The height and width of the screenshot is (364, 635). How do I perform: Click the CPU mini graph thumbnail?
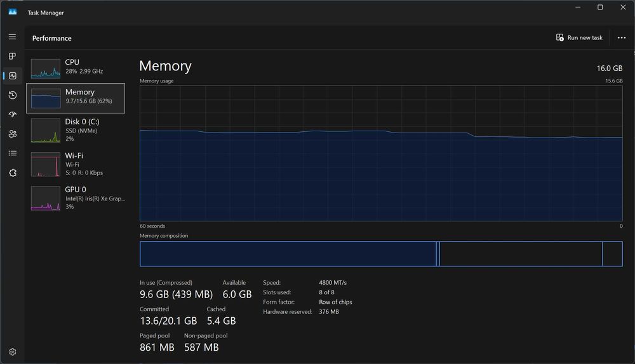45,68
